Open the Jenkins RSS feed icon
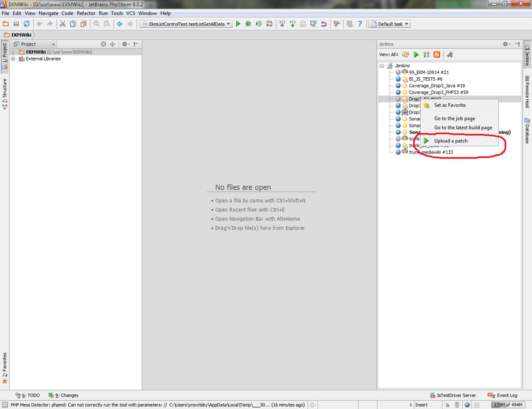 click(x=436, y=55)
